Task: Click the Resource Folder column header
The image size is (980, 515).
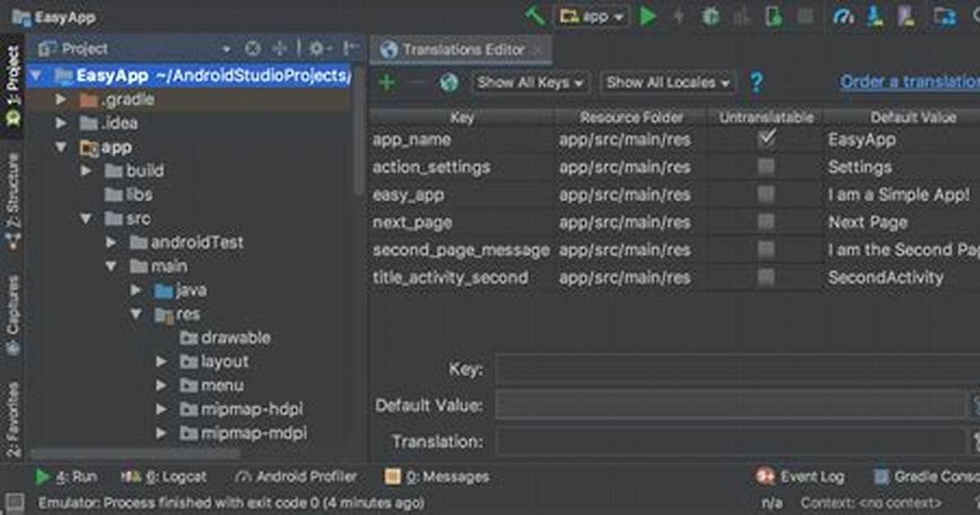Action: (631, 117)
